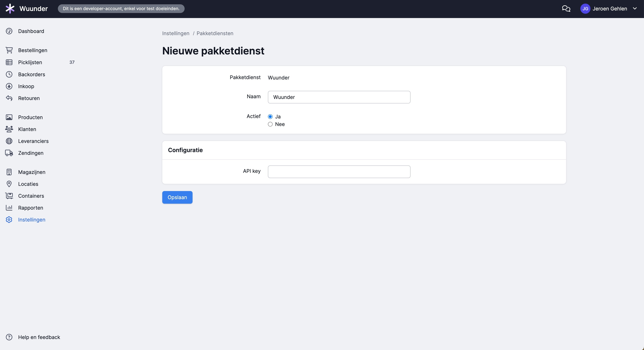This screenshot has width=644, height=350.
Task: Click the Nieuwe pakketdienst page heading
Action: click(213, 51)
